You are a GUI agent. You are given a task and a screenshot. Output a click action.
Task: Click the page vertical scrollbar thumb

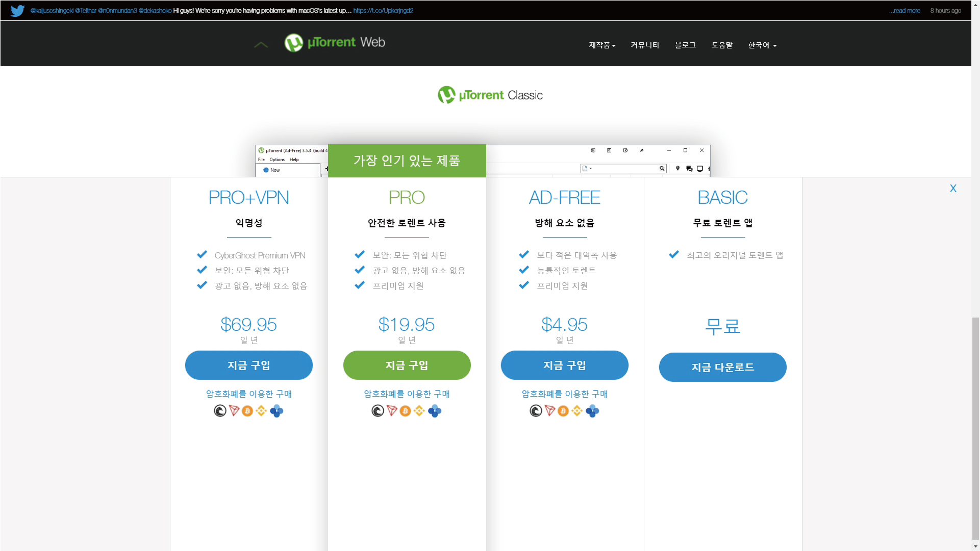pos(975,428)
